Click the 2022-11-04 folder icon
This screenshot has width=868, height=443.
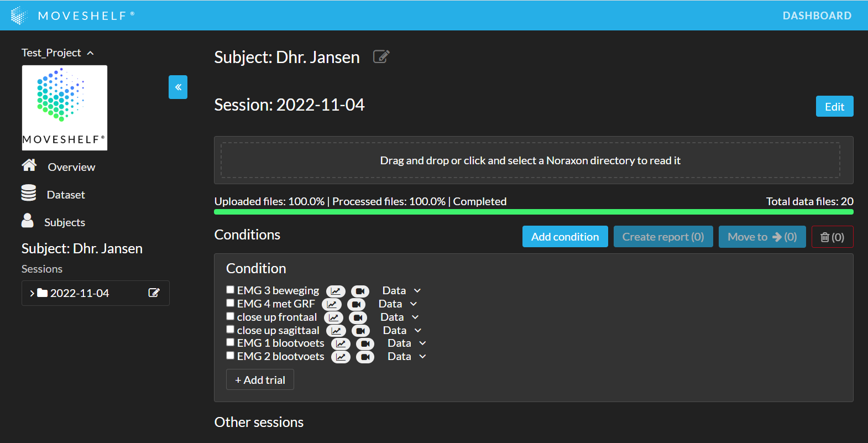tap(43, 293)
